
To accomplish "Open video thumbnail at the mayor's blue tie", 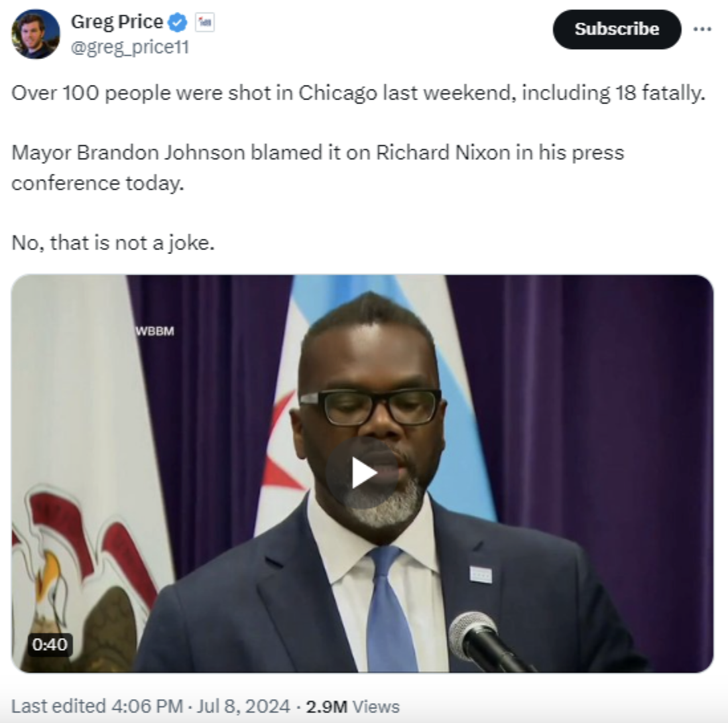I will click(x=391, y=608).
